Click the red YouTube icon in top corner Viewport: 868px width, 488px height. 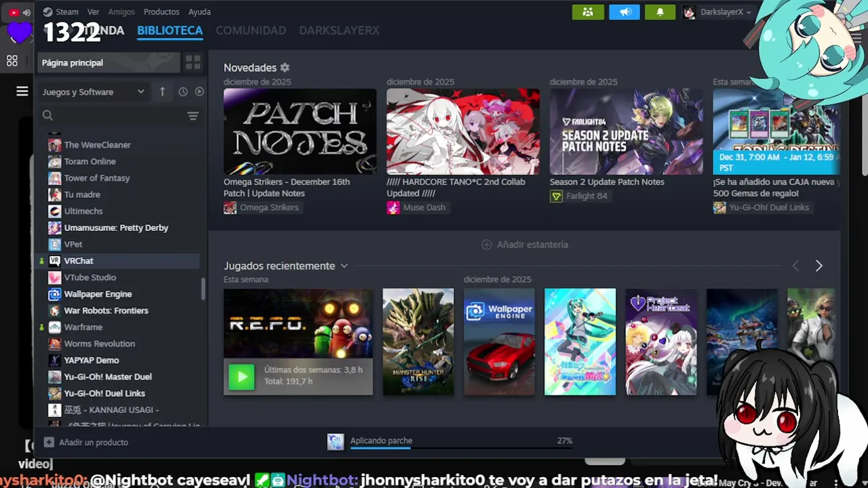pos(14,12)
